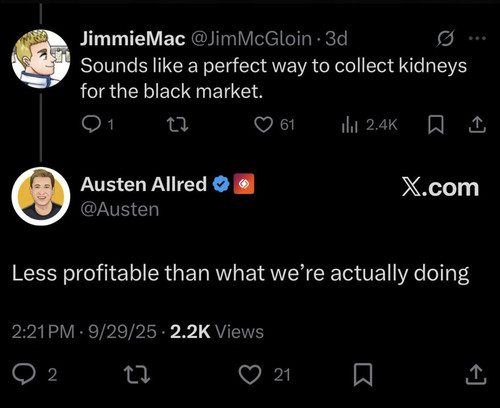The image size is (500, 408).
Task: Repost JimmieMac's reply
Action: point(177,125)
